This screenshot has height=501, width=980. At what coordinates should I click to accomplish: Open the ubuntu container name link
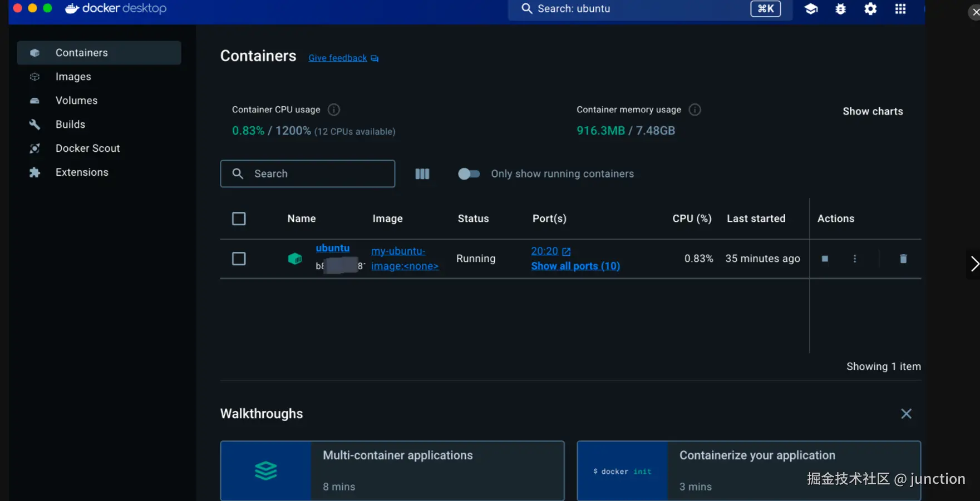[333, 248]
